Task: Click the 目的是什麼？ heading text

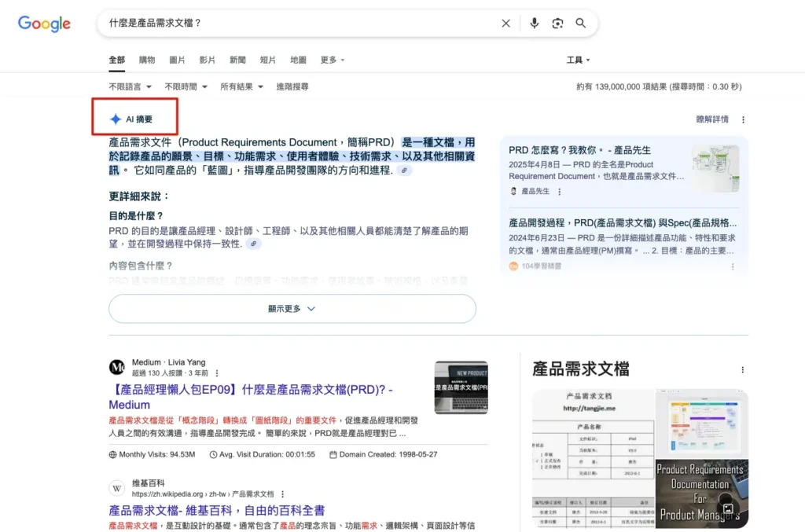Action: tap(136, 216)
